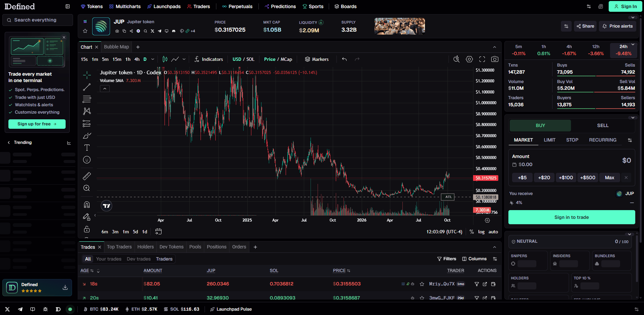Open candlestick chart type selector
644x315 pixels.
coord(165,59)
